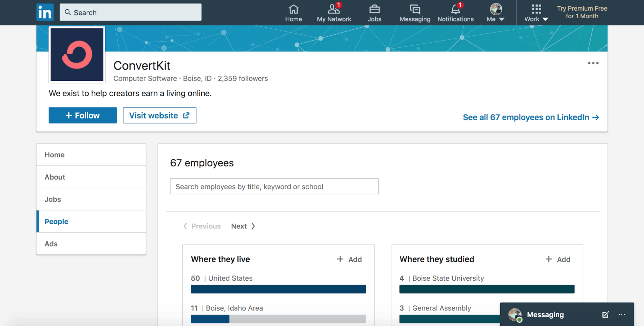
Task: Open Messaging nav icon
Action: click(x=415, y=13)
